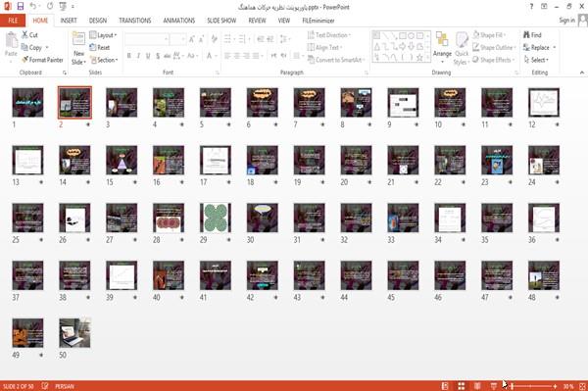The height and width of the screenshot is (391, 588).
Task: Click the spell check icon in the status bar
Action: coord(45,386)
